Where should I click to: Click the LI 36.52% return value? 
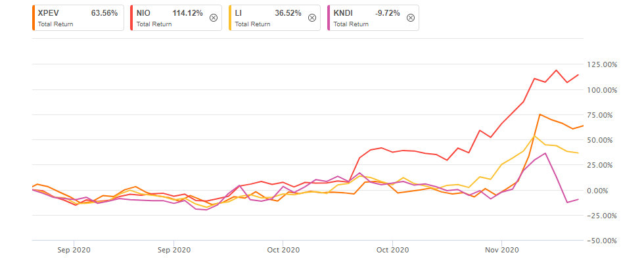coord(288,13)
